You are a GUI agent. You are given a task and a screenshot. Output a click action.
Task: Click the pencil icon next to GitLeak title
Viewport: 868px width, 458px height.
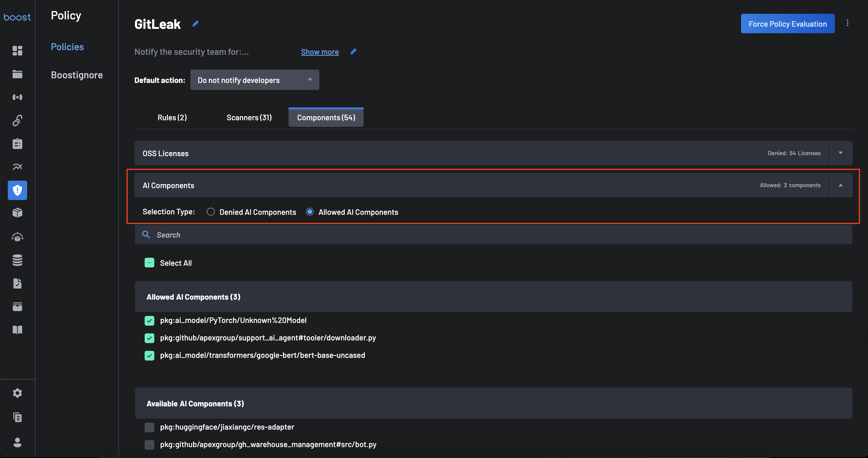coord(195,24)
